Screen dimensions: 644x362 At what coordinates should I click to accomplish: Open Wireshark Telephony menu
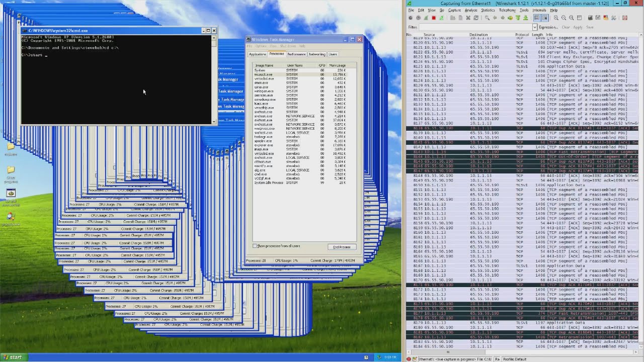coord(507,10)
